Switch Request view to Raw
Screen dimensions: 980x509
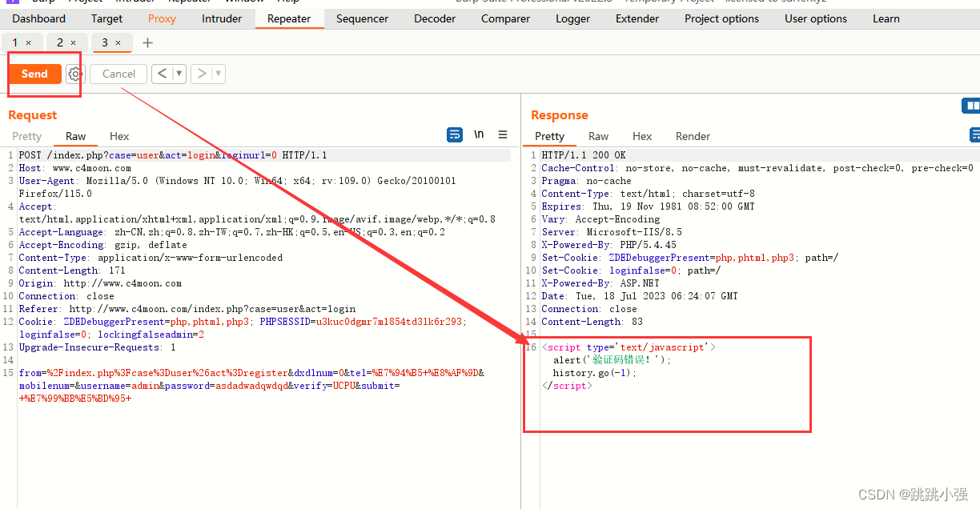[76, 136]
